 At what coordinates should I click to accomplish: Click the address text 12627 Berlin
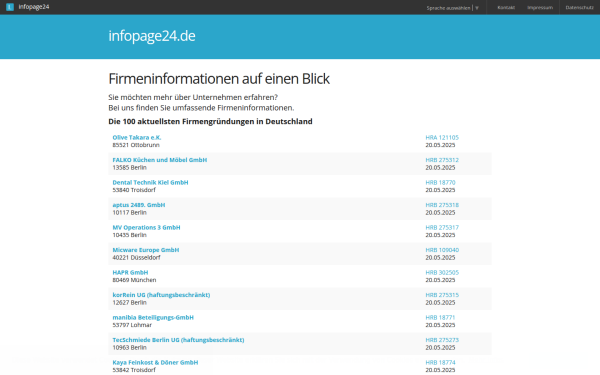click(x=129, y=302)
